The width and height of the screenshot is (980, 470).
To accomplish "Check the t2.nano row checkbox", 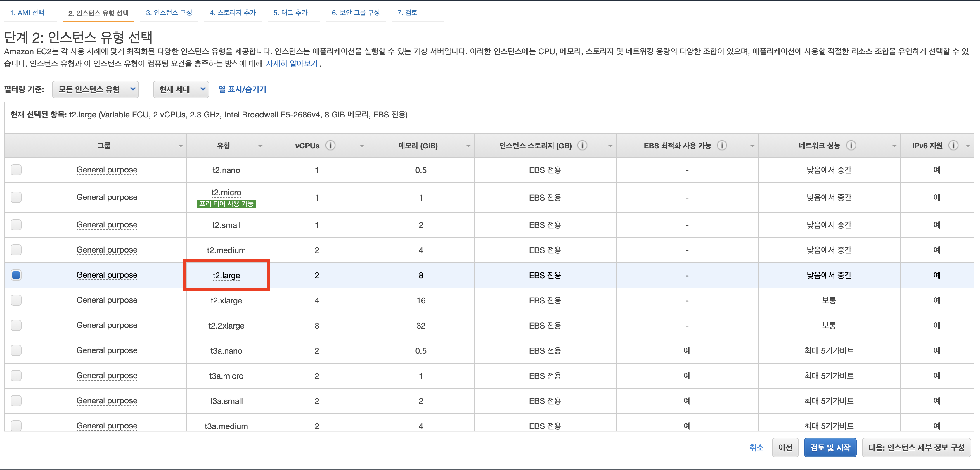I will 15,170.
